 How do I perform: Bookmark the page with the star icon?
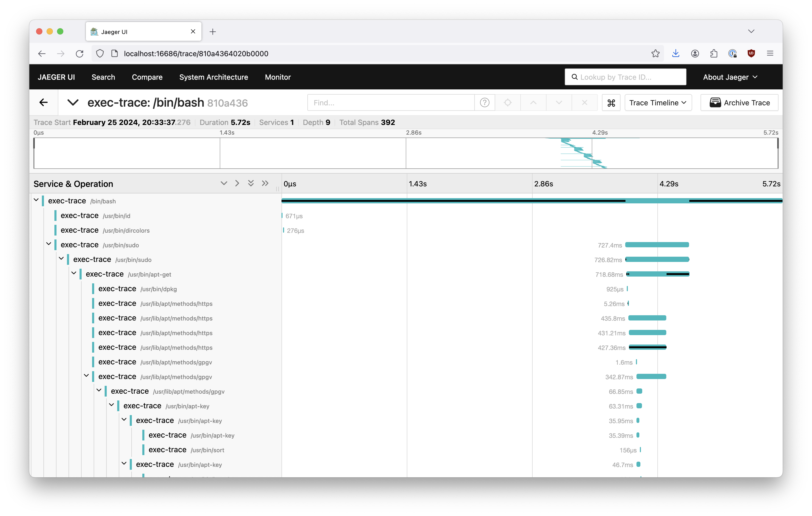[x=655, y=54]
